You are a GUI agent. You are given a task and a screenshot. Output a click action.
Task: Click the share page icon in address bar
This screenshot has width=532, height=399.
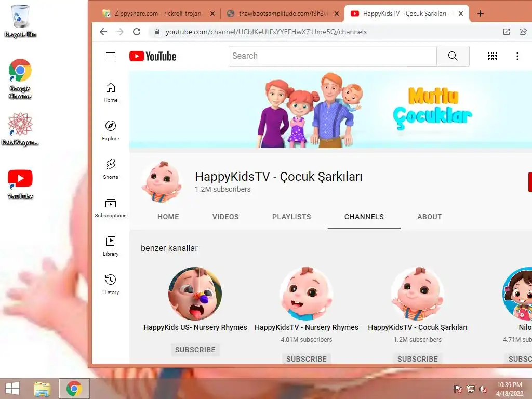point(523,32)
